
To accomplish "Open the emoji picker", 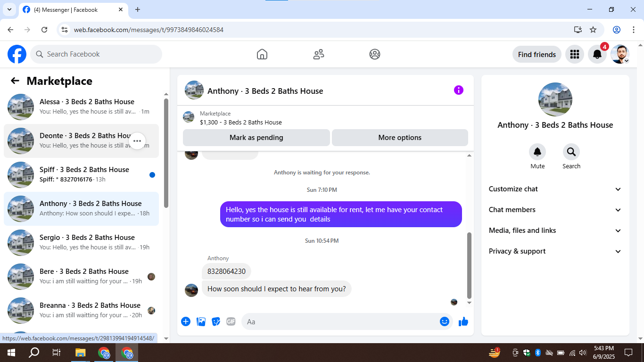I will click(445, 321).
